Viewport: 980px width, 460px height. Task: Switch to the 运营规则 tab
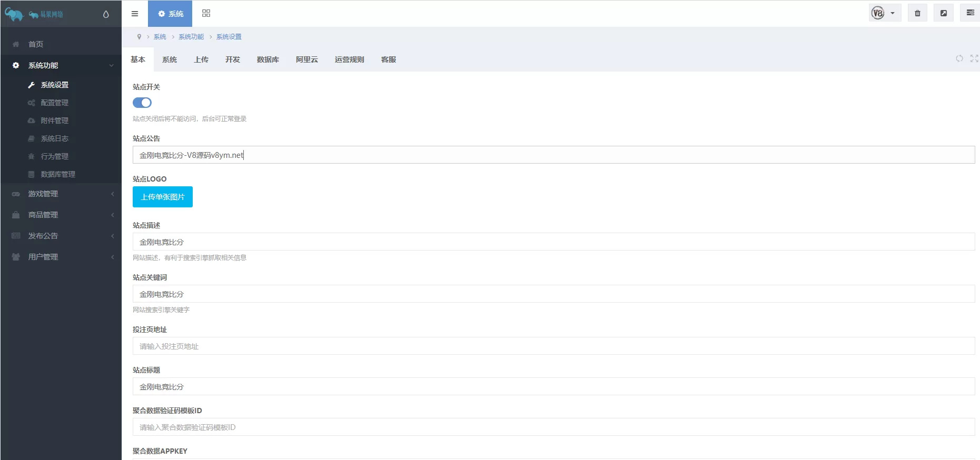(350, 59)
